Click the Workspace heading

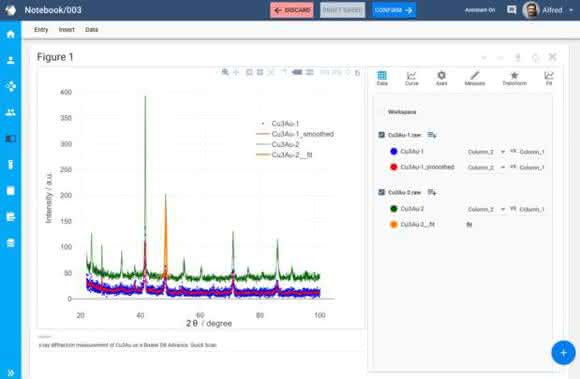pos(402,112)
